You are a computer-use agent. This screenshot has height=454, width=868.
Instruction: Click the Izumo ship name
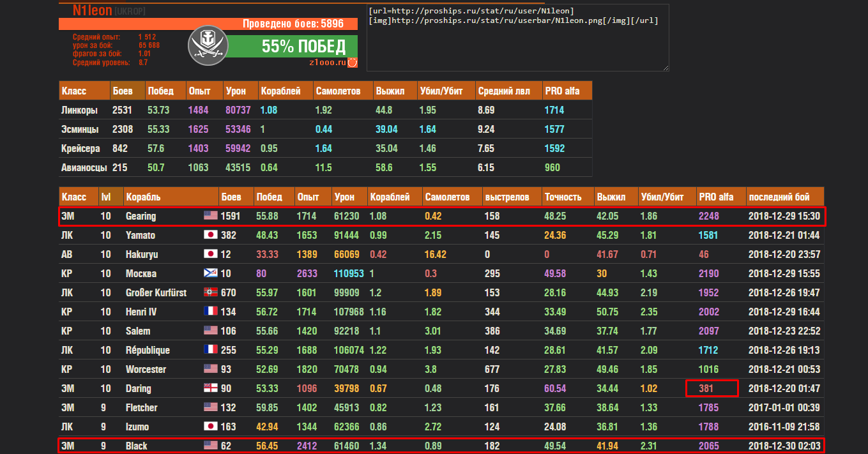[139, 427]
